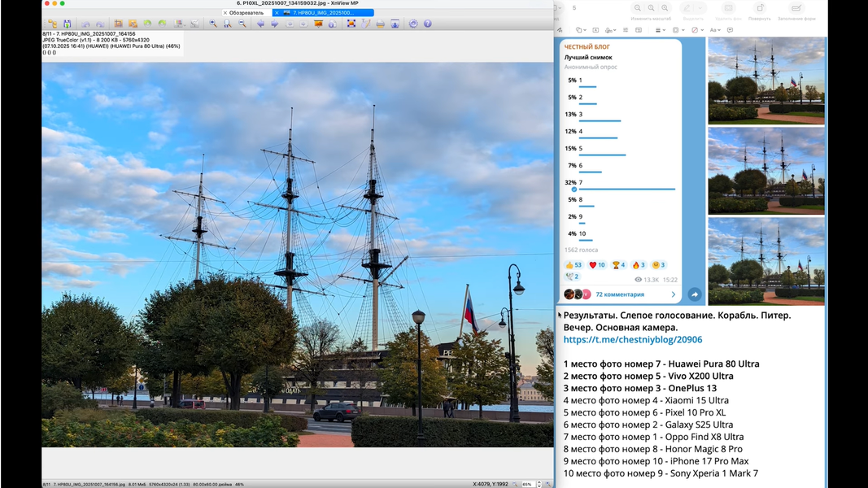Switch to the Обозреватель tab
Viewport: 868px width, 488px height.
tap(245, 12)
